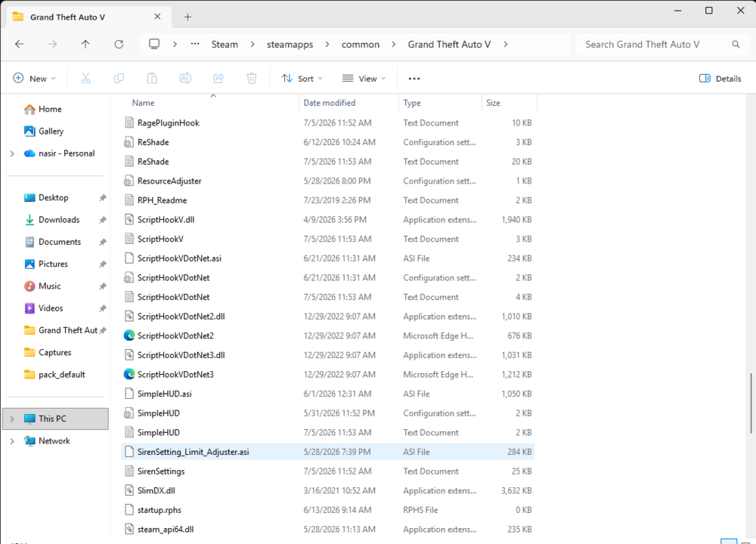
Task: Select SlimDX.dll file
Action: tap(328, 490)
